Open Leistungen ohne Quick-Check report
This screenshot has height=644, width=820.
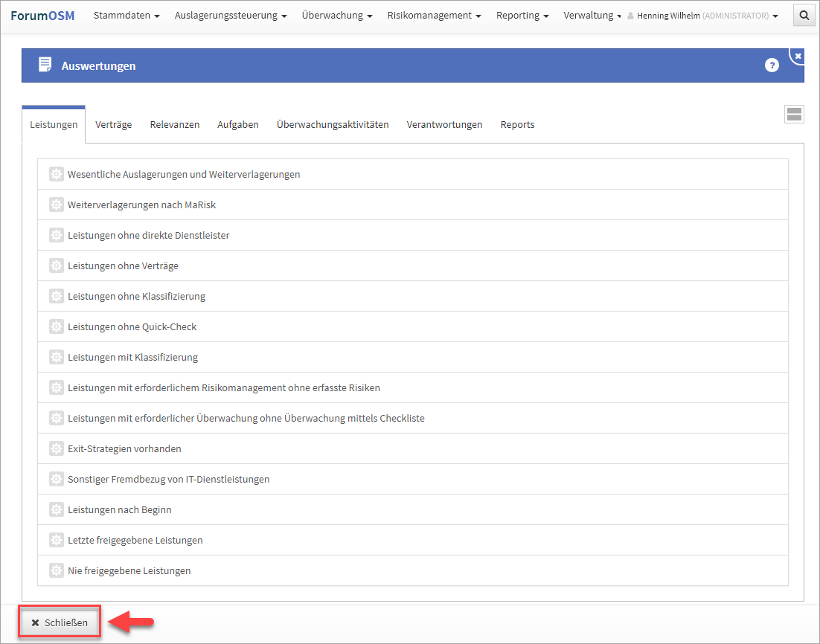(132, 326)
